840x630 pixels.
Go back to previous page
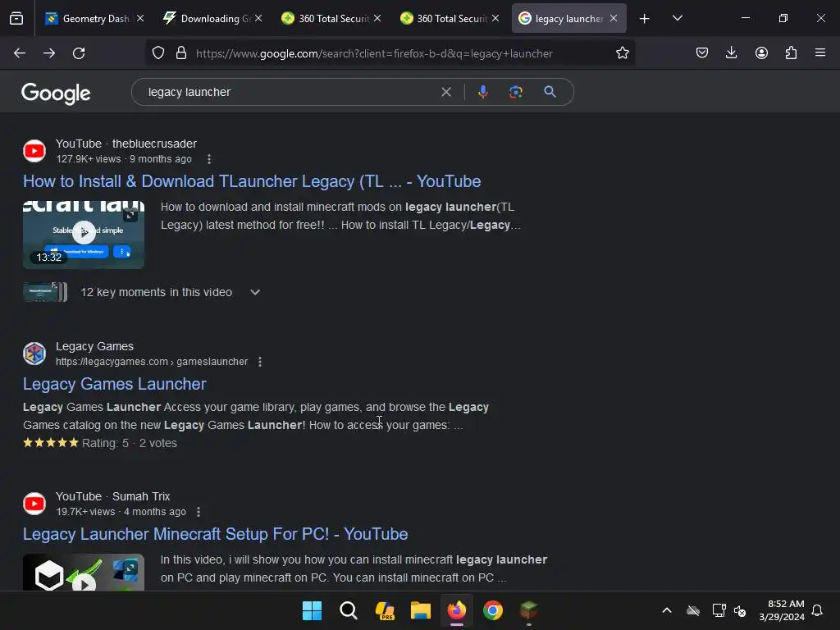(20, 53)
